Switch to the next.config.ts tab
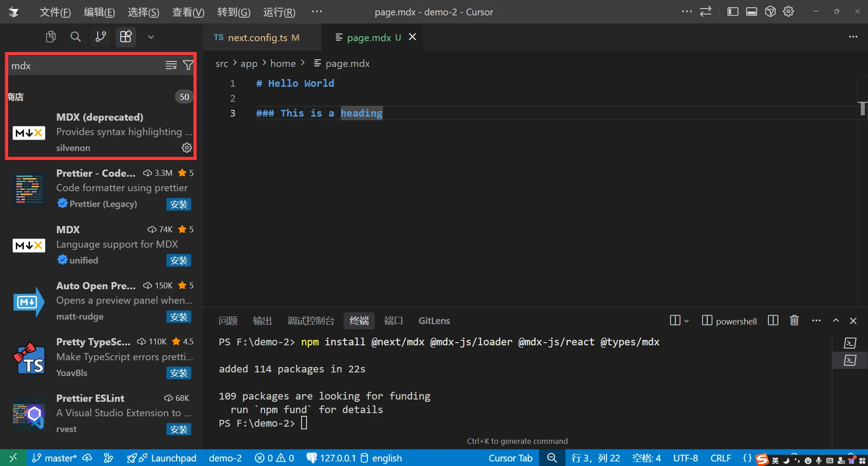The height and width of the screenshot is (466, 868). pyautogui.click(x=257, y=38)
